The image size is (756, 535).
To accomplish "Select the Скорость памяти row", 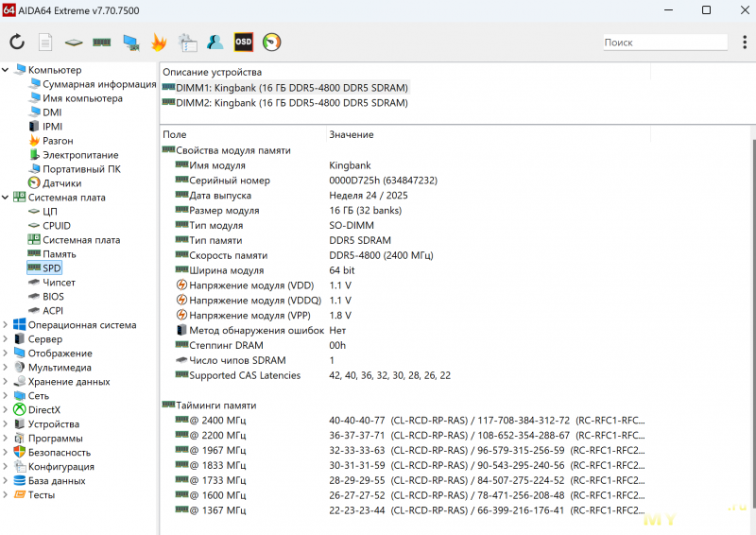I will click(x=405, y=255).
